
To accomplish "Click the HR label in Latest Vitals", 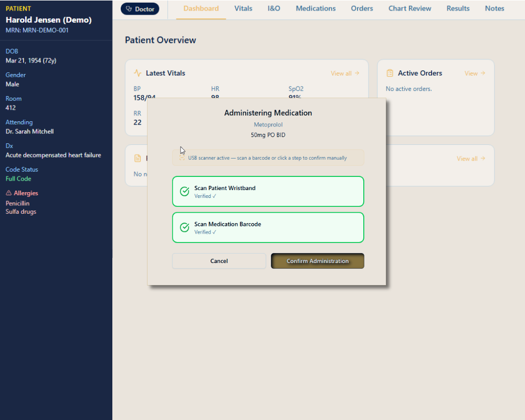I will tap(215, 89).
